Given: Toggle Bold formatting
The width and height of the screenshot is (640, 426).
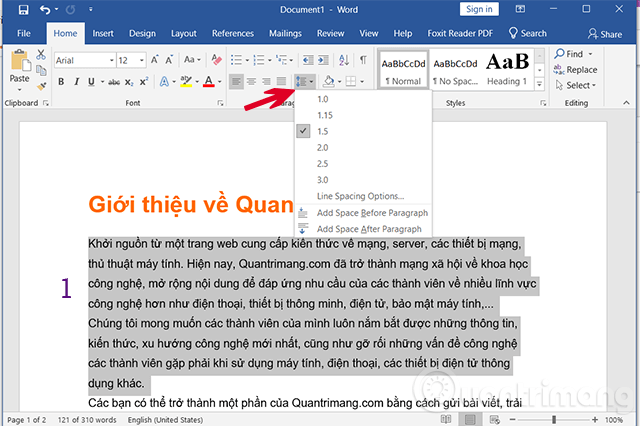Looking at the screenshot, I should click(61, 82).
